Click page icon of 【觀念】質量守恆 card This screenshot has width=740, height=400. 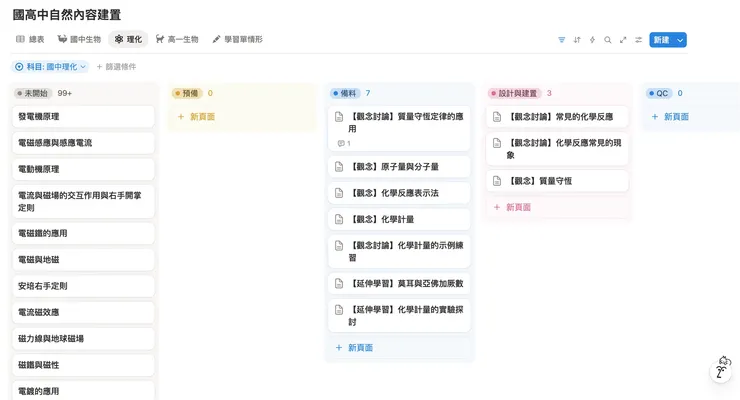click(497, 181)
